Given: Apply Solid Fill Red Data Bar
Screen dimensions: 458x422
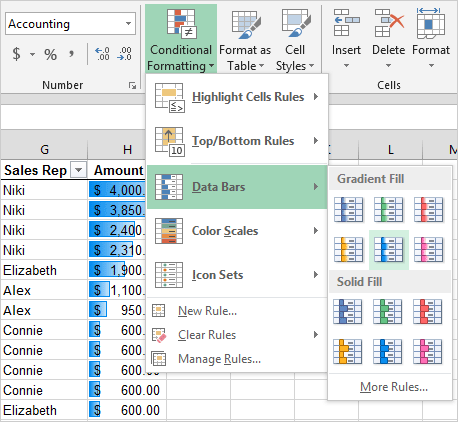Looking at the screenshot, I should pyautogui.click(x=428, y=312).
